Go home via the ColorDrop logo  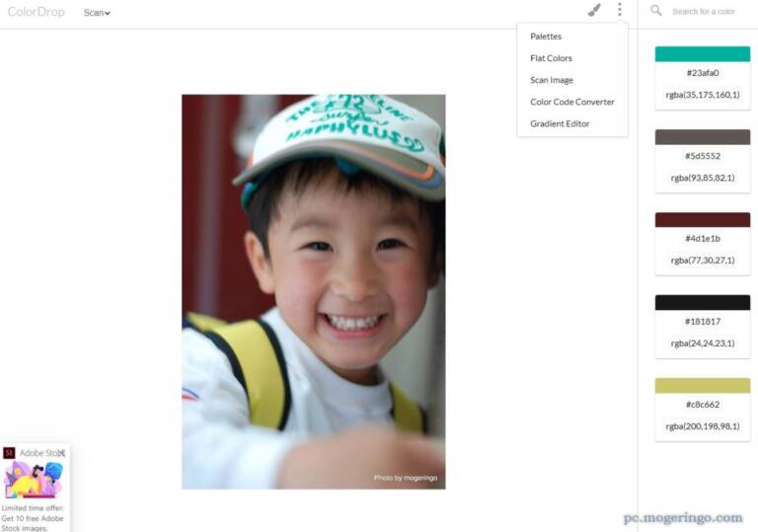(38, 12)
